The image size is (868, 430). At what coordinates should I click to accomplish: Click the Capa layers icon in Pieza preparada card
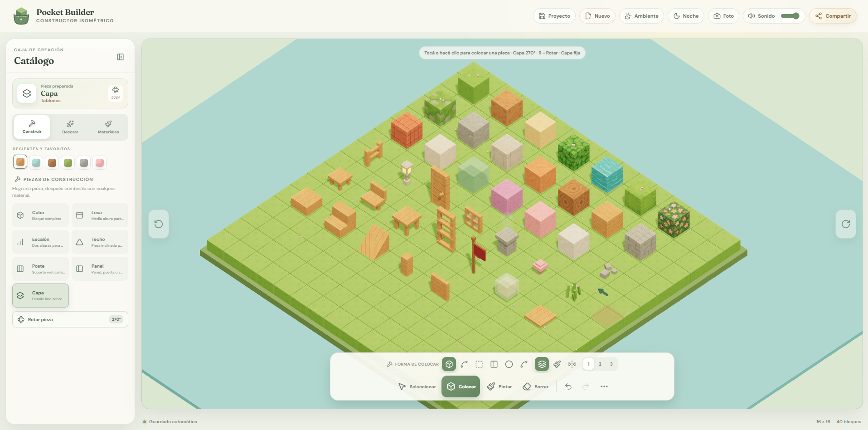coord(27,93)
